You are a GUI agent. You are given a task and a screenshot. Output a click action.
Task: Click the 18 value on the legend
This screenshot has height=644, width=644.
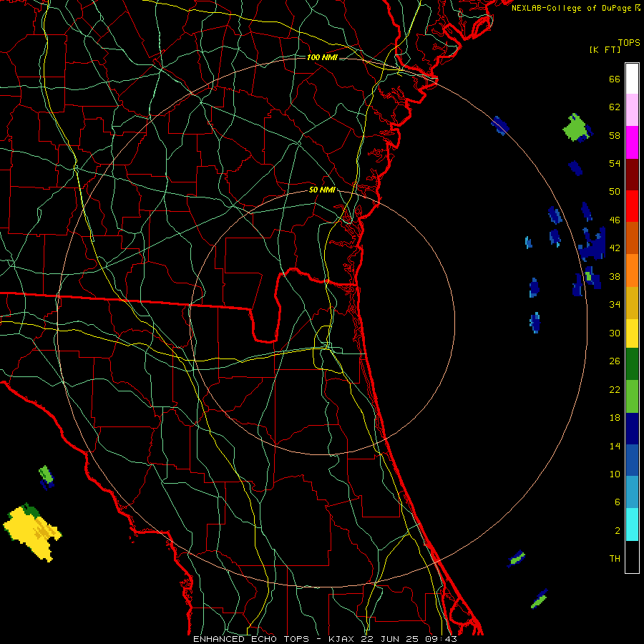(615, 418)
